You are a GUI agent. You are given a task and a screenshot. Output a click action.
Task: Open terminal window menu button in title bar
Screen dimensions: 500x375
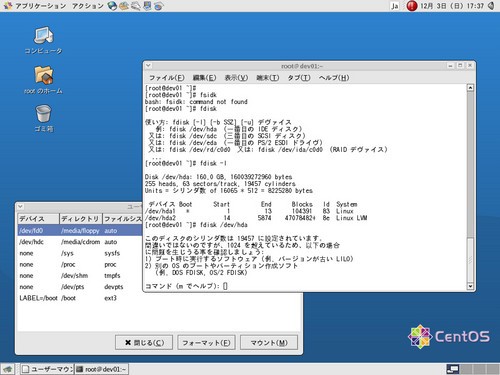(x=149, y=66)
